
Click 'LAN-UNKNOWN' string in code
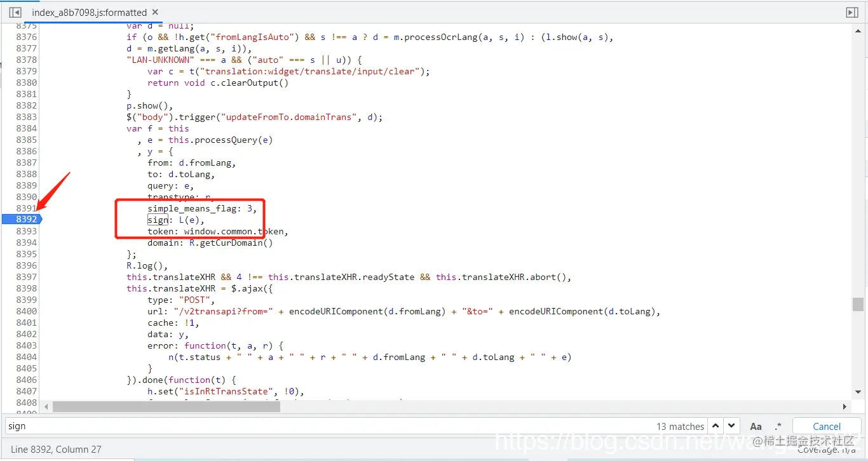pos(160,60)
